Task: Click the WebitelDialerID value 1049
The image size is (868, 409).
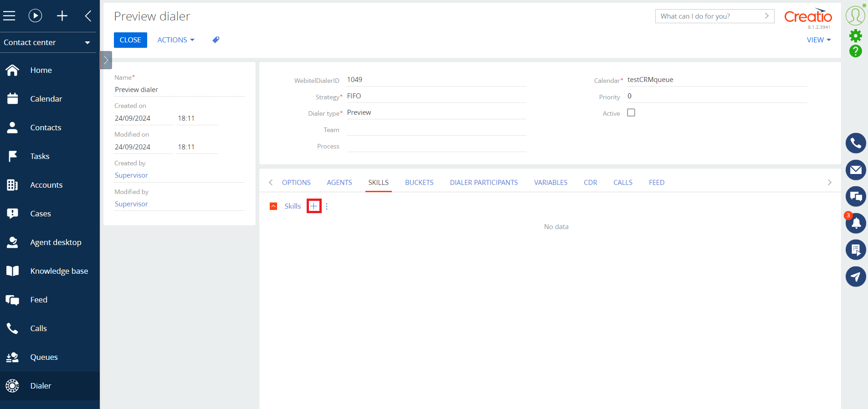Action: point(354,80)
